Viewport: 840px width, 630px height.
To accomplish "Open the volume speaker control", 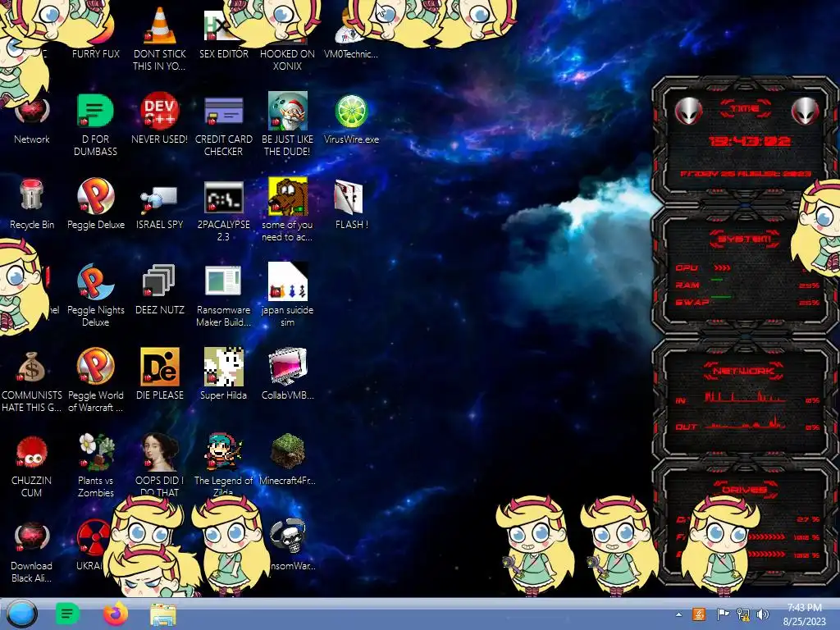I will click(x=763, y=614).
